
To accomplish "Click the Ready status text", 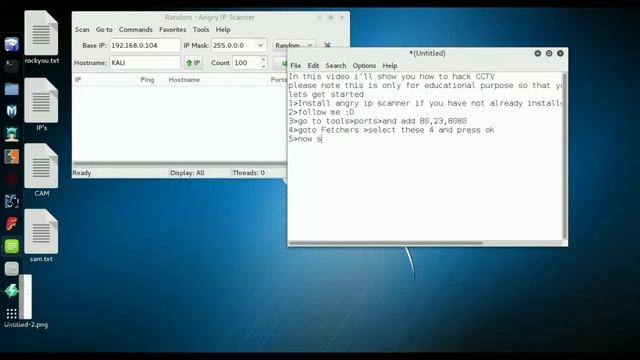I will point(82,173).
